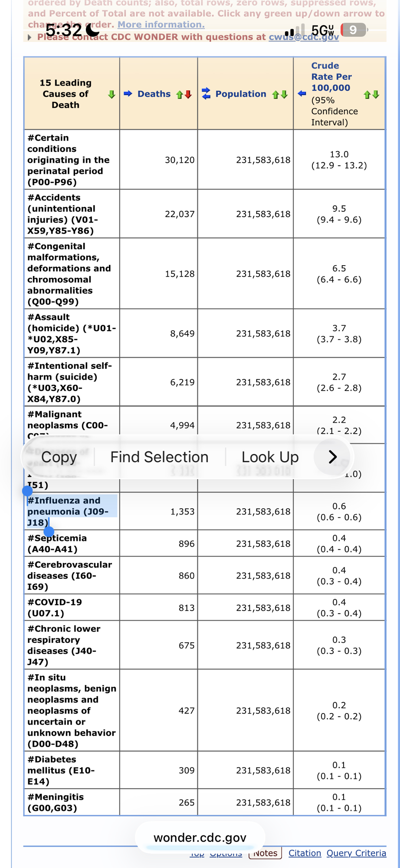The height and width of the screenshot is (868, 400).
Task: Tap Copy in the selection menu
Action: point(59,457)
